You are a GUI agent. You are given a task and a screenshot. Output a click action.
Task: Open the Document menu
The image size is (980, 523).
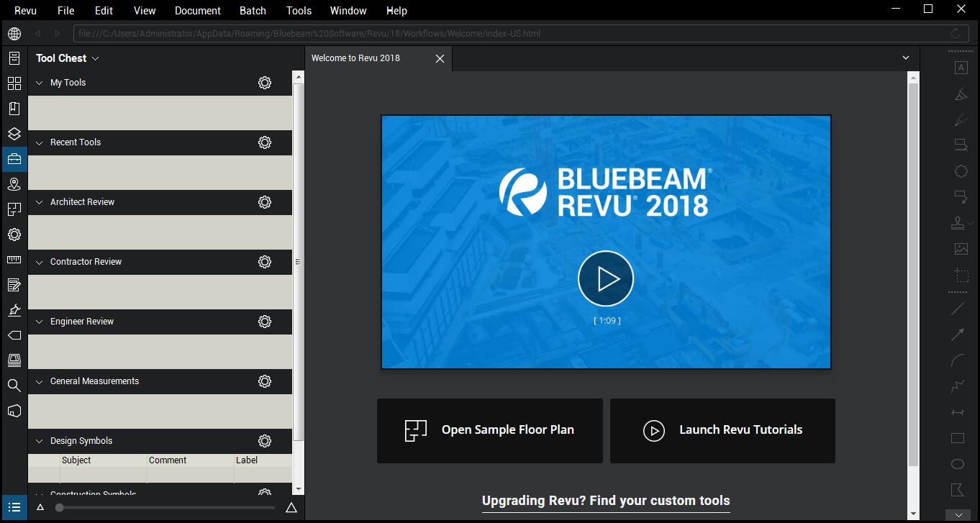click(198, 11)
